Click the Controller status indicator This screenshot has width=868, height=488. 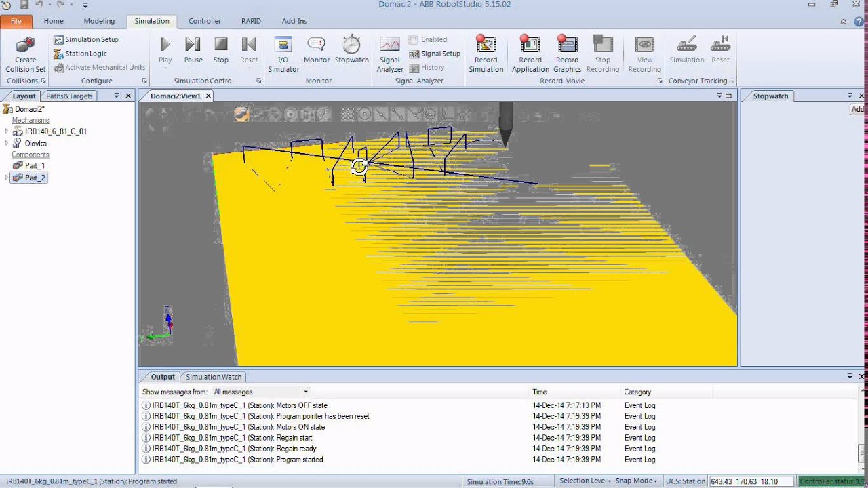point(832,481)
